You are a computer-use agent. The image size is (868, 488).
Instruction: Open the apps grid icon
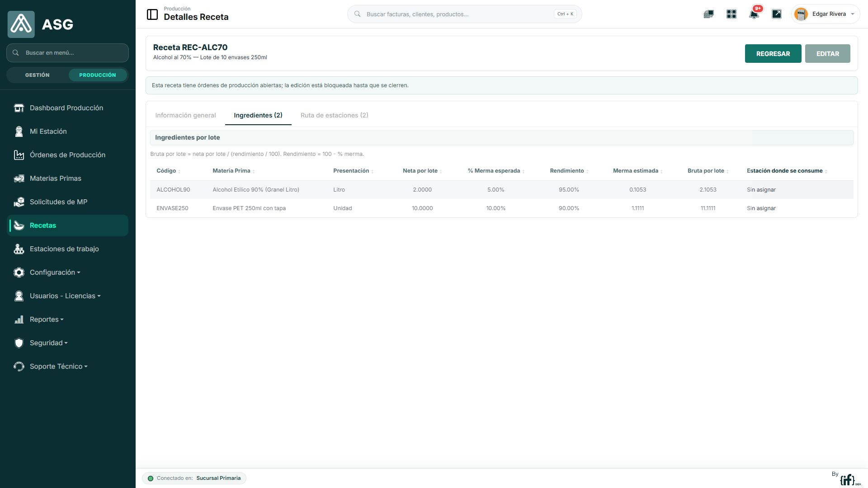(x=731, y=14)
